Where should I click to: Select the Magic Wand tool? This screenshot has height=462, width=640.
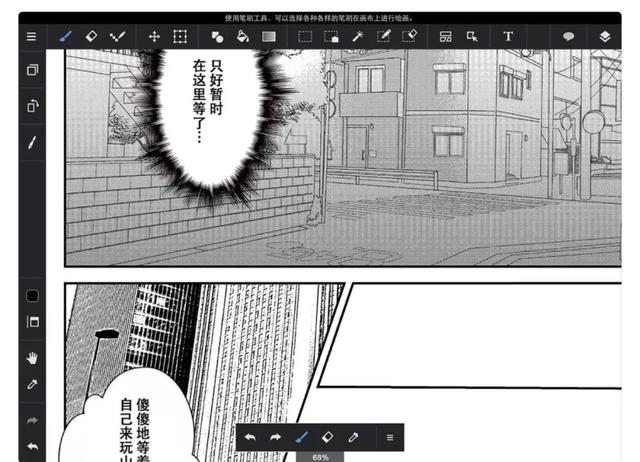358,36
